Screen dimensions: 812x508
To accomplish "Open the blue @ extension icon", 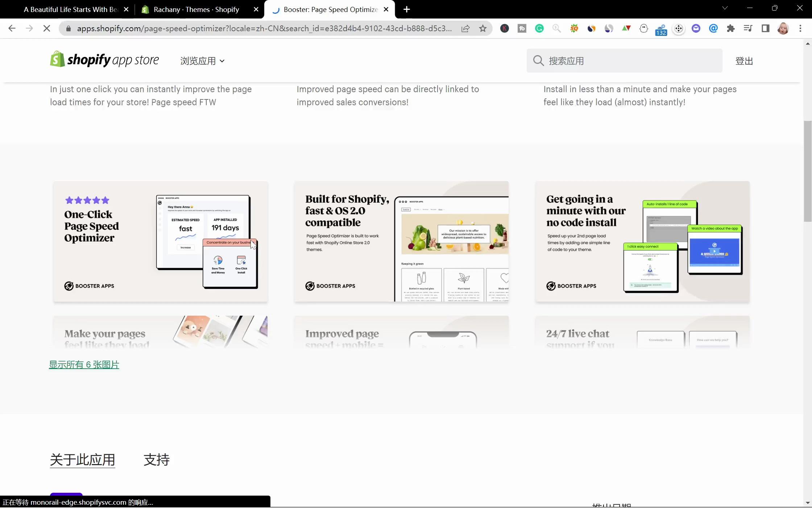I will click(x=713, y=28).
